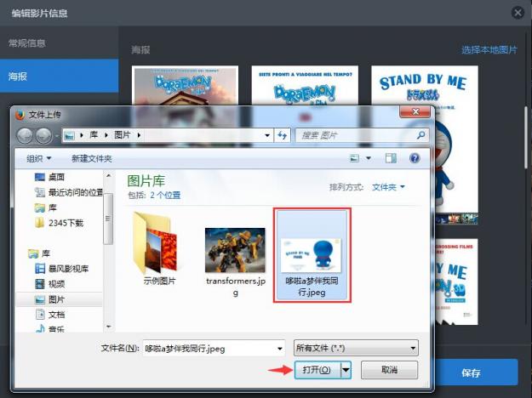
Task: Select 最近访问的位置 in the navigation pane
Action: tap(69, 192)
